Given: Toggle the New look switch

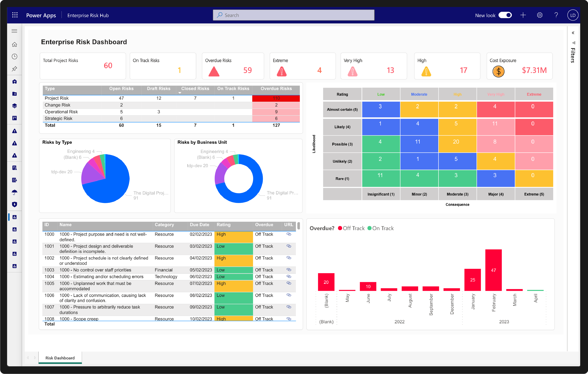Looking at the screenshot, I should point(505,15).
